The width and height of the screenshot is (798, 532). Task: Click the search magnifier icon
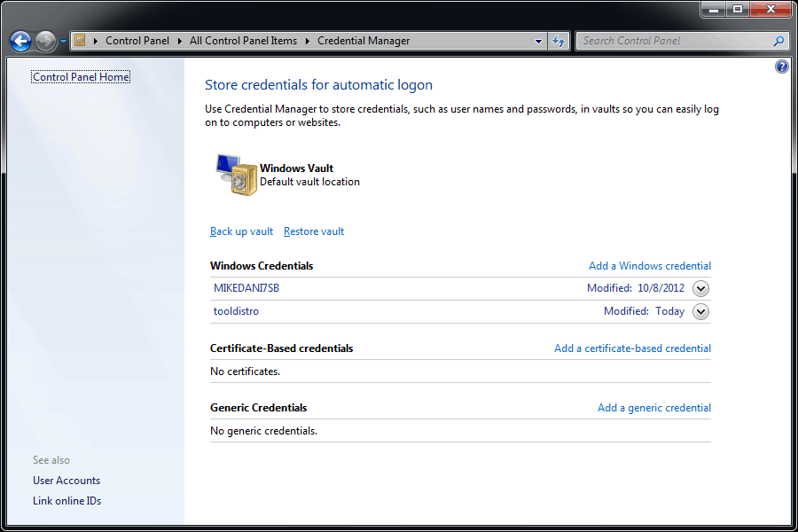click(778, 41)
